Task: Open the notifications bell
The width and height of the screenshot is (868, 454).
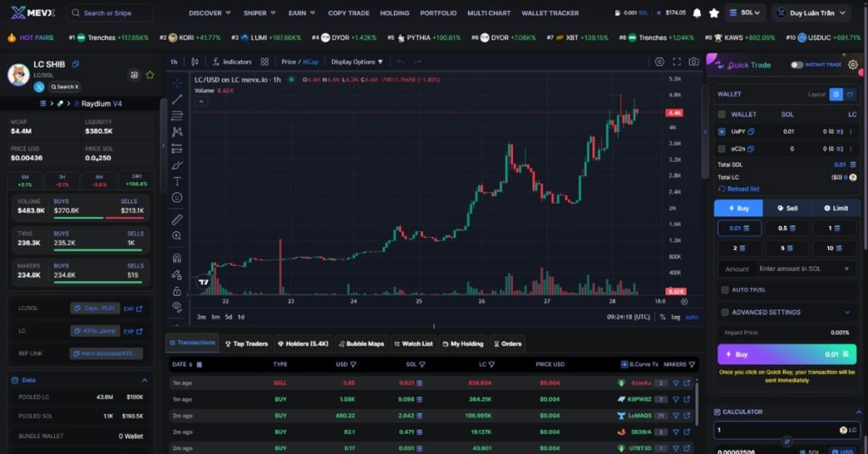Action: tap(697, 13)
